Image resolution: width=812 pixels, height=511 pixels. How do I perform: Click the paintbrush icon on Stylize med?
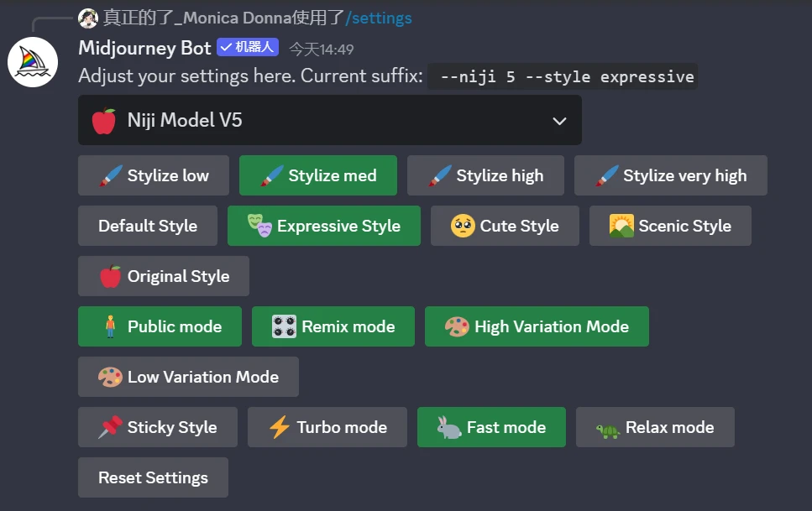272,175
